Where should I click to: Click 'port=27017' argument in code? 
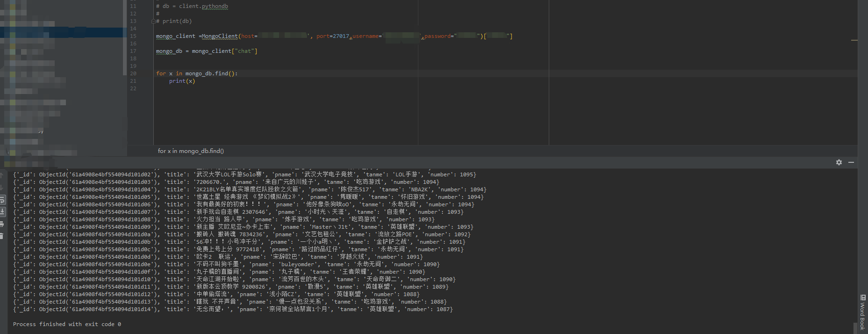click(x=333, y=36)
